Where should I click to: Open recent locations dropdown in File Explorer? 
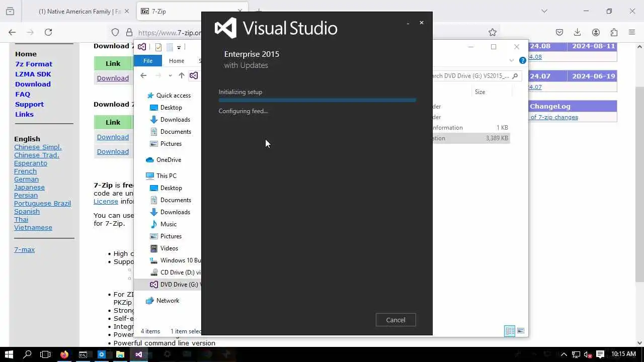coord(170,75)
